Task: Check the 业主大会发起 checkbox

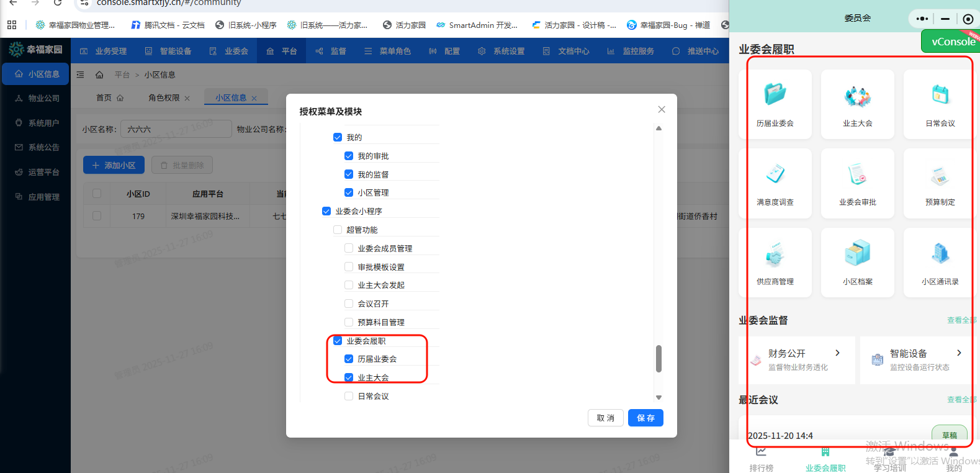Action: tap(349, 285)
